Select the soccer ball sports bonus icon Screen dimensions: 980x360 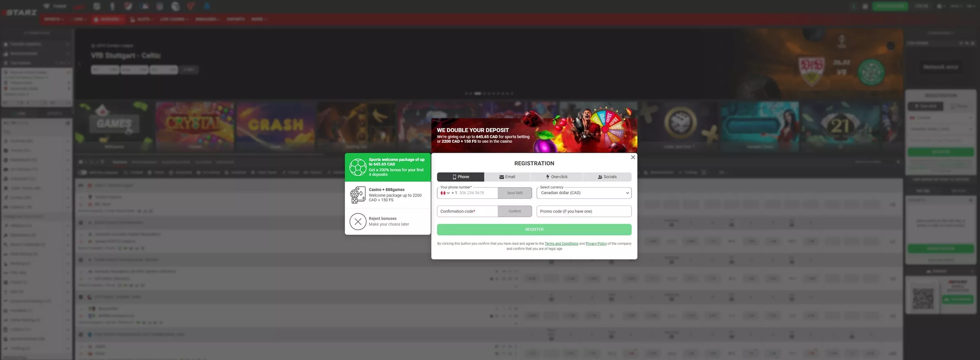357,167
